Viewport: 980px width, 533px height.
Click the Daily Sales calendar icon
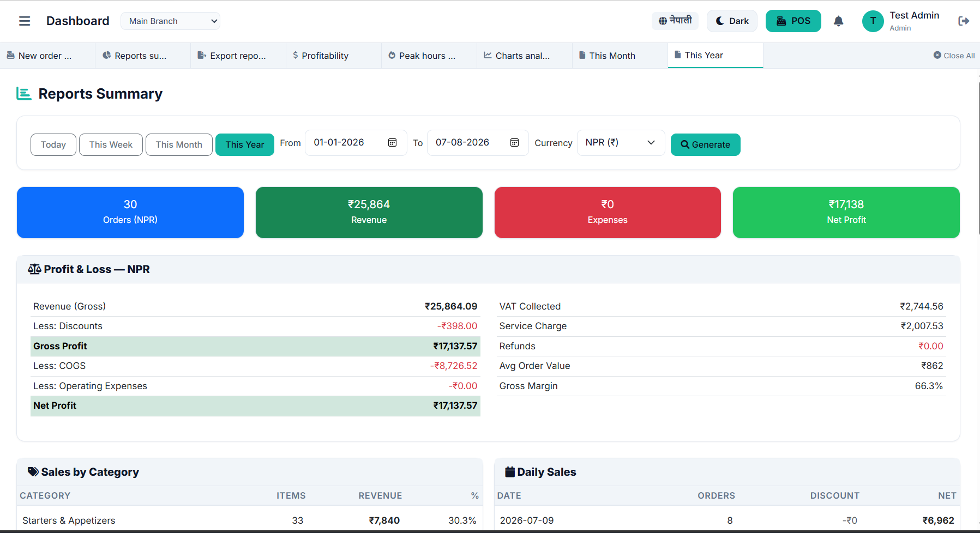tap(510, 472)
